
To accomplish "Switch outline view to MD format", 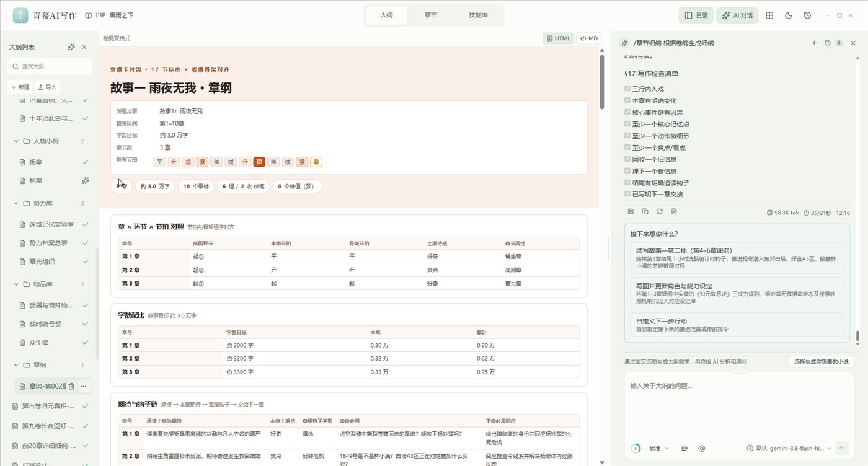I will coord(588,38).
